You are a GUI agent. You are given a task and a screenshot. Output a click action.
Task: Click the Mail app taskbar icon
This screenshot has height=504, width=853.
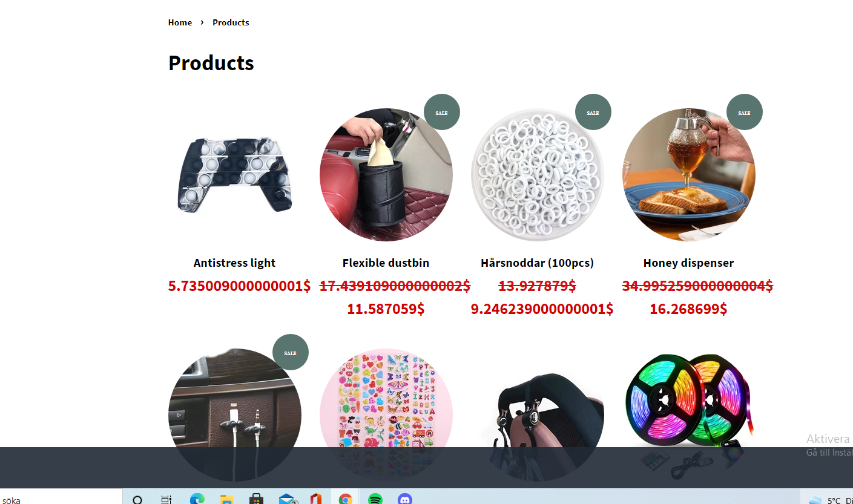tap(286, 499)
